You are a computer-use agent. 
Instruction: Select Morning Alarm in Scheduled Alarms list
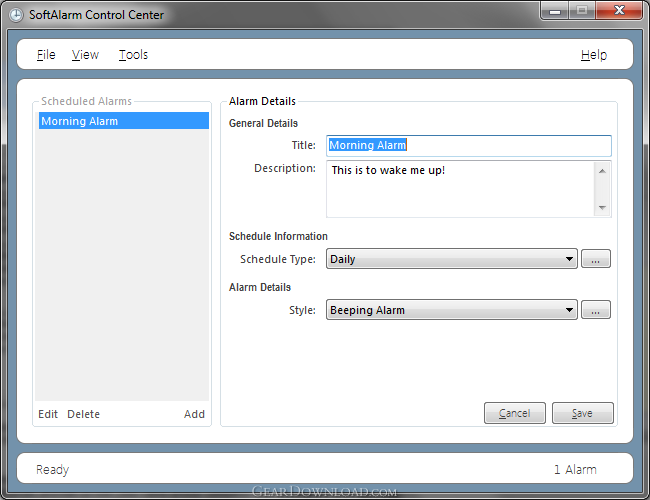tap(124, 121)
